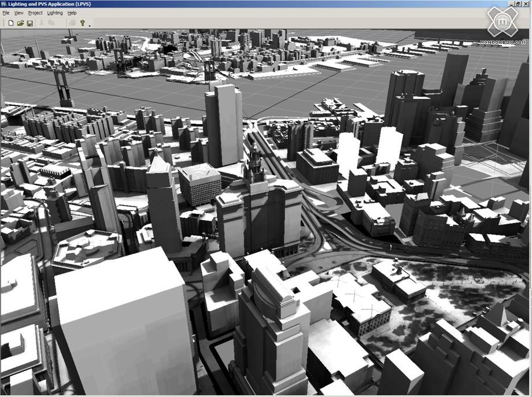Viewport: 532px width, 397px height.
Task: Restore down the application window
Action: (519, 3)
